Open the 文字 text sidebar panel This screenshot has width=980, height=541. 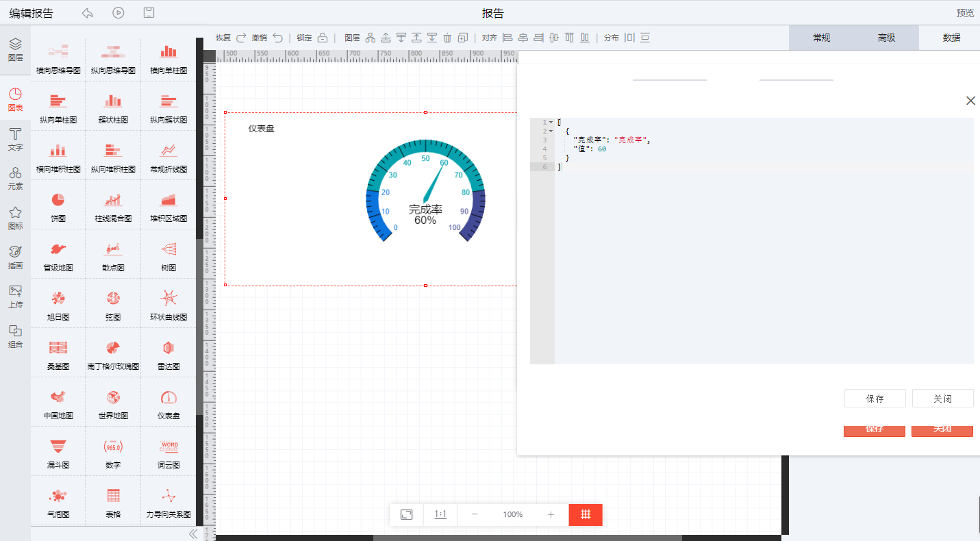[15, 139]
